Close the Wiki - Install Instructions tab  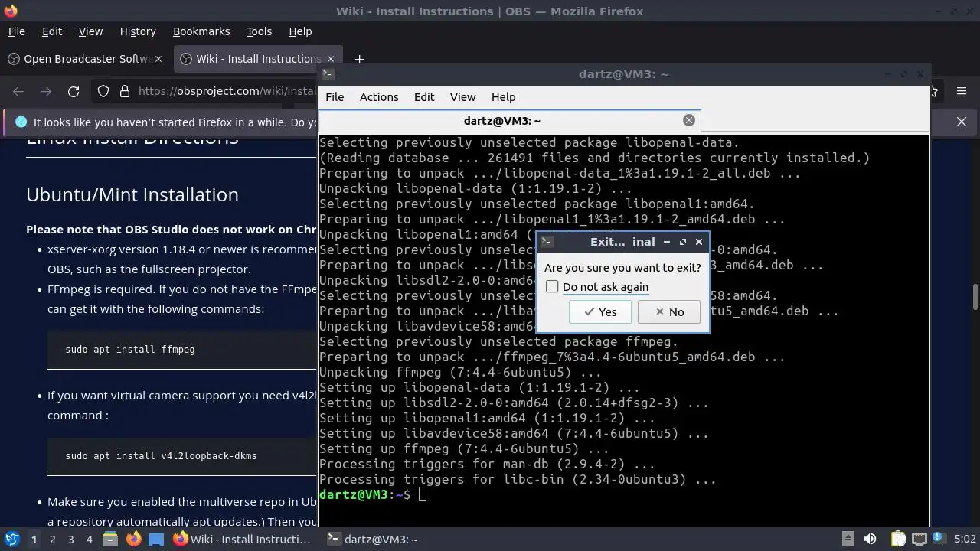point(331,59)
